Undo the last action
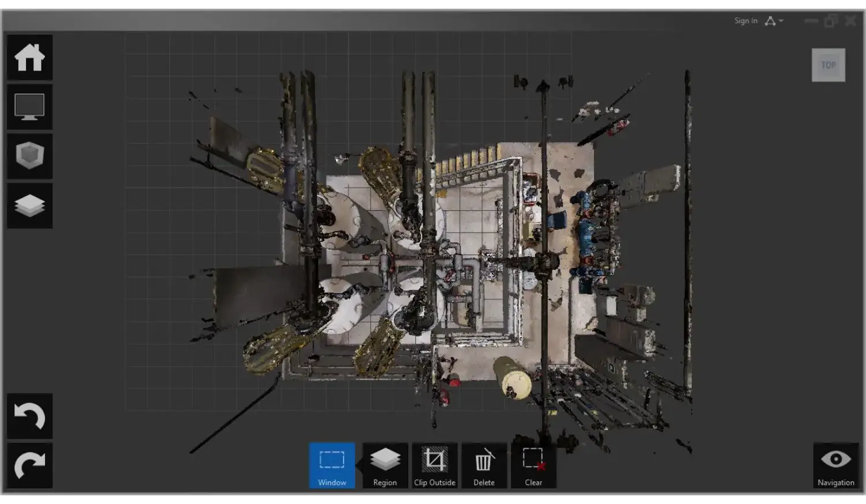The width and height of the screenshot is (866, 504). [x=29, y=416]
